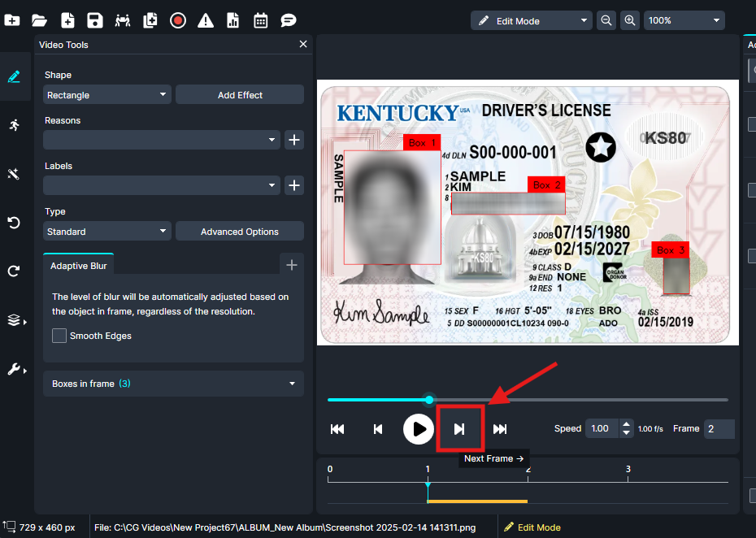Advance to the next frame
The width and height of the screenshot is (756, 538).
(459, 428)
